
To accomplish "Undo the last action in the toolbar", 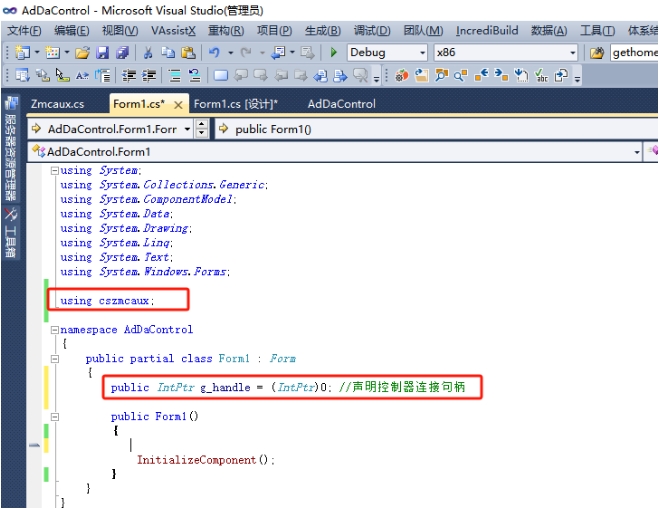I will pos(214,53).
